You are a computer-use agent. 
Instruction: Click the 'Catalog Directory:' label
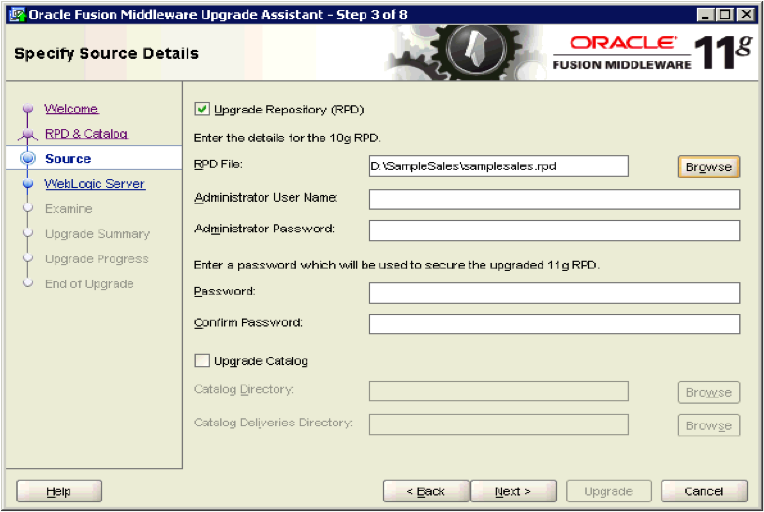[244, 389]
